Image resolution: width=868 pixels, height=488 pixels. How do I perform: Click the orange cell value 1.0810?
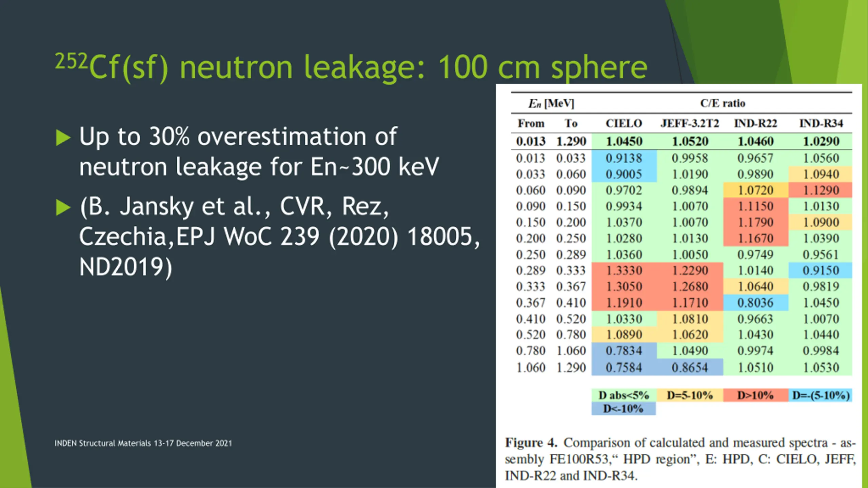690,319
